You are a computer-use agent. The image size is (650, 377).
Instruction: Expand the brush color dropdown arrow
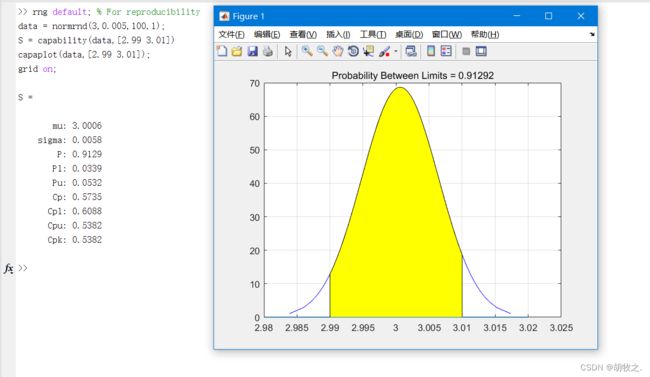point(396,51)
